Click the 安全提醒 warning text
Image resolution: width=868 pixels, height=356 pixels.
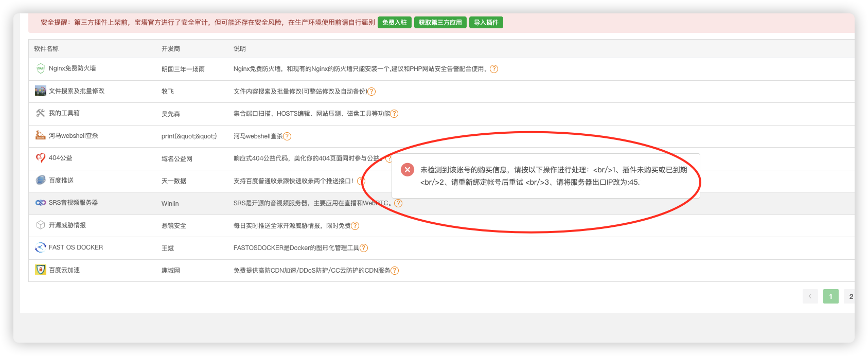click(x=208, y=23)
